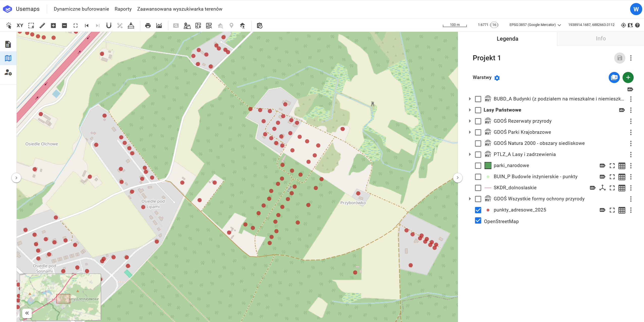Open attribute table for parki_narodowe layer
Screen dimensions: 644x322
622,166
